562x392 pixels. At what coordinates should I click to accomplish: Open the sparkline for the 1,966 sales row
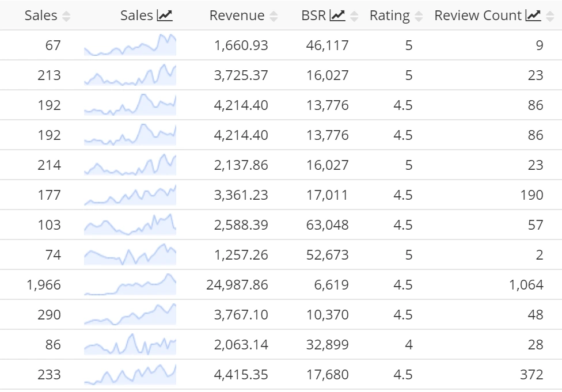130,284
